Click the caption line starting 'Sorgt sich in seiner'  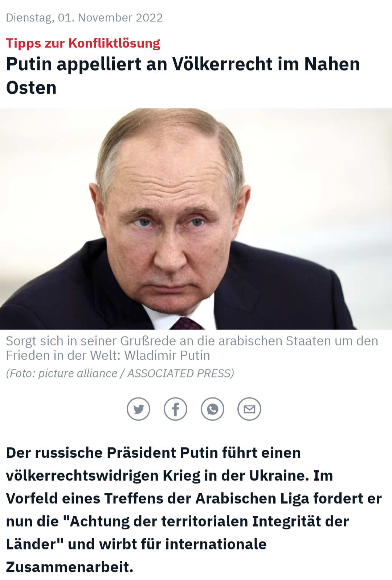tap(192, 341)
